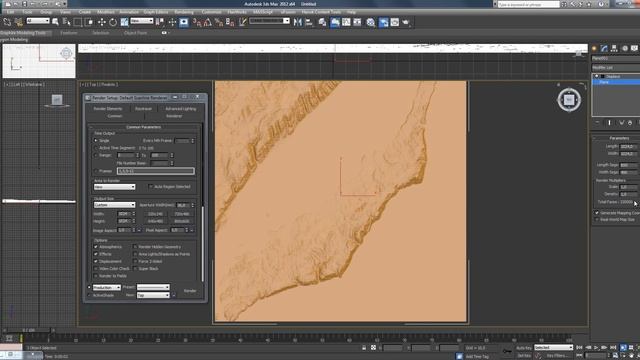Image resolution: width=640 pixels, height=360 pixels.
Task: Select the Single time output radio
Action: tap(96, 140)
